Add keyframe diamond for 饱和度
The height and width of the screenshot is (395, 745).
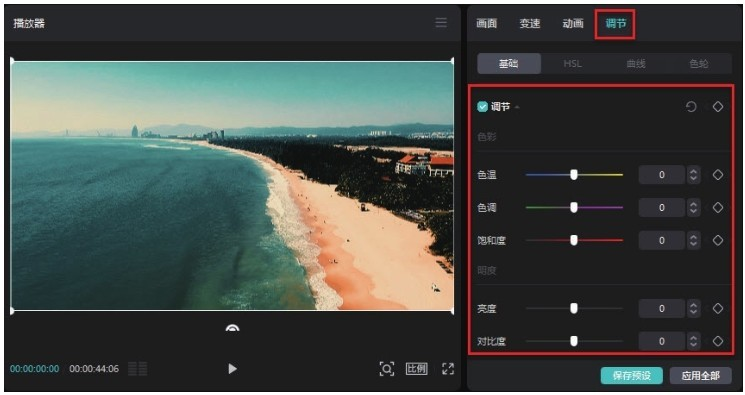click(717, 240)
